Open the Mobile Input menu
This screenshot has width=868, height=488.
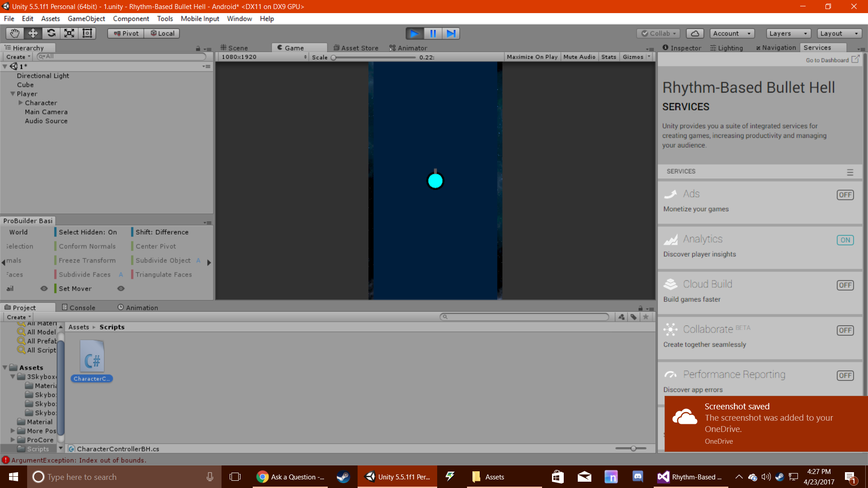[x=200, y=19]
